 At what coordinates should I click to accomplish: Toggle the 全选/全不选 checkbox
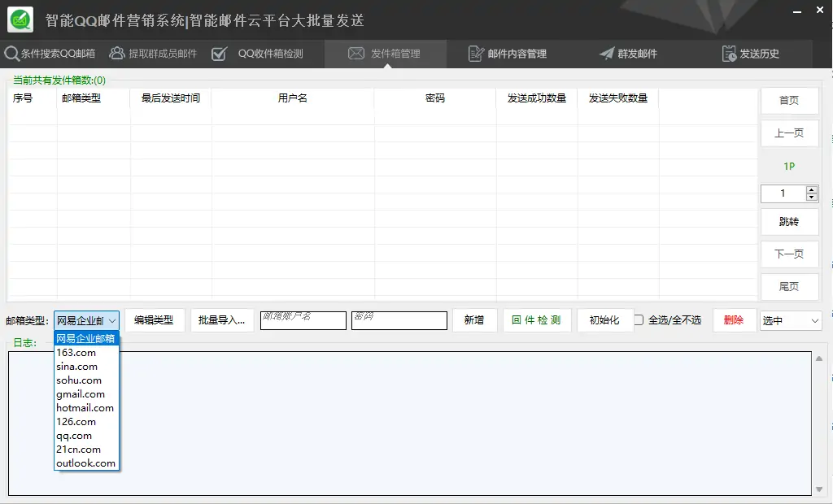(639, 319)
